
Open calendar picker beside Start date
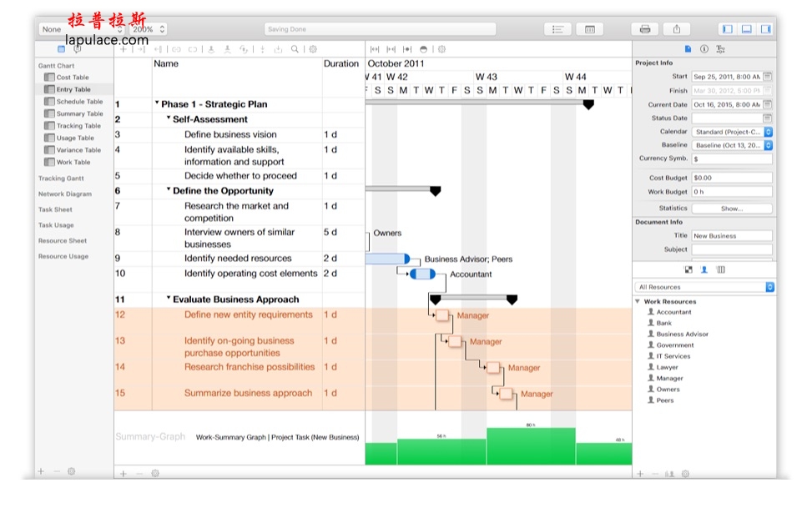(x=768, y=77)
